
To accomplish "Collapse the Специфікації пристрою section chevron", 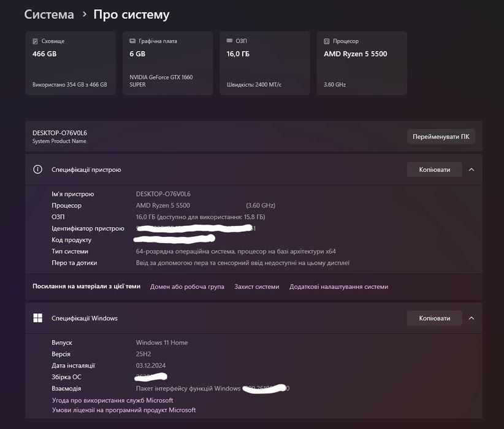I will [x=471, y=169].
